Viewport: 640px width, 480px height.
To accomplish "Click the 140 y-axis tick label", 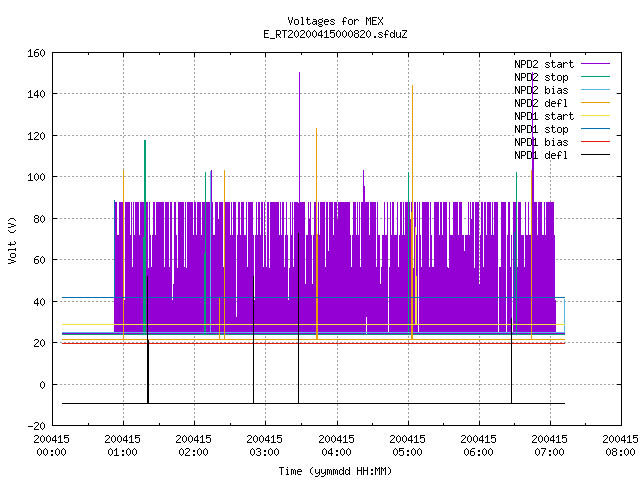I will (36, 95).
